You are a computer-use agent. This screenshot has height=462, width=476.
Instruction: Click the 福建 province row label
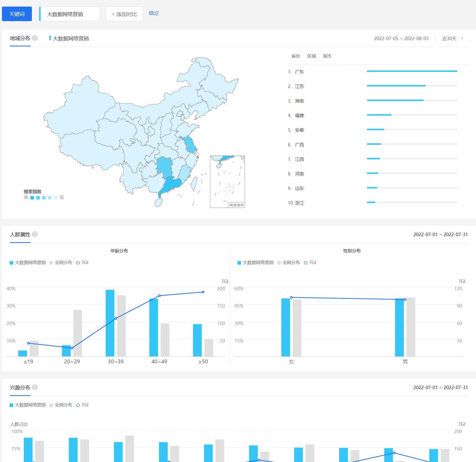point(299,116)
